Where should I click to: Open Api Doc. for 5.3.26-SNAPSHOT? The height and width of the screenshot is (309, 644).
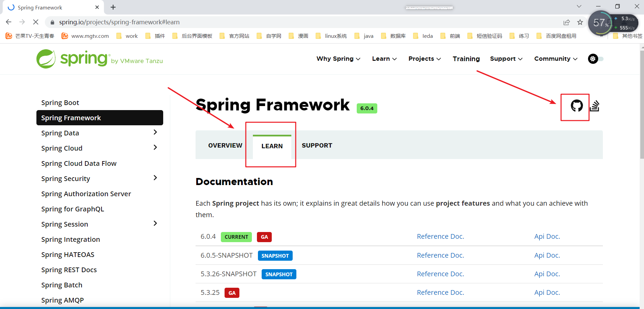[x=547, y=274]
